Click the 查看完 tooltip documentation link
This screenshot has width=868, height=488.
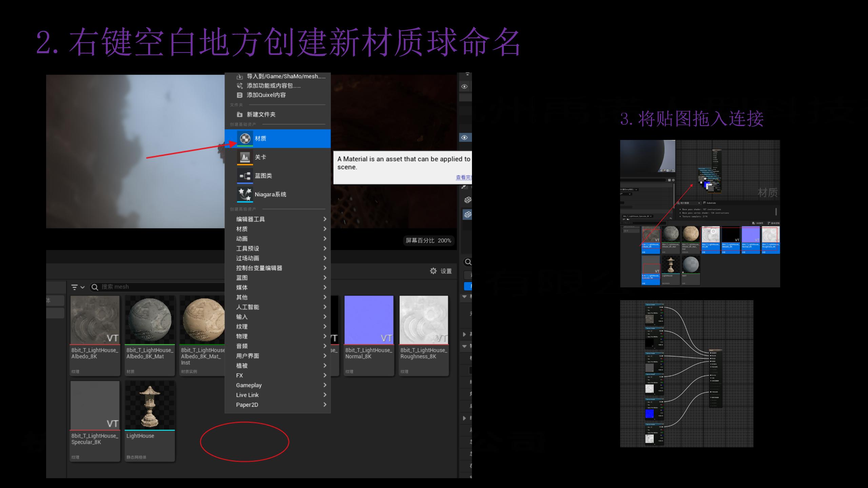[x=463, y=177]
